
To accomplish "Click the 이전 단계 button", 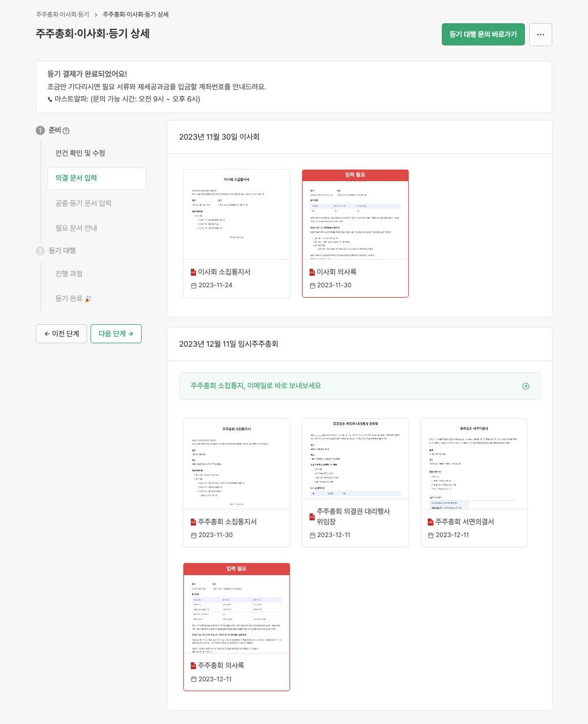I will pyautogui.click(x=61, y=333).
